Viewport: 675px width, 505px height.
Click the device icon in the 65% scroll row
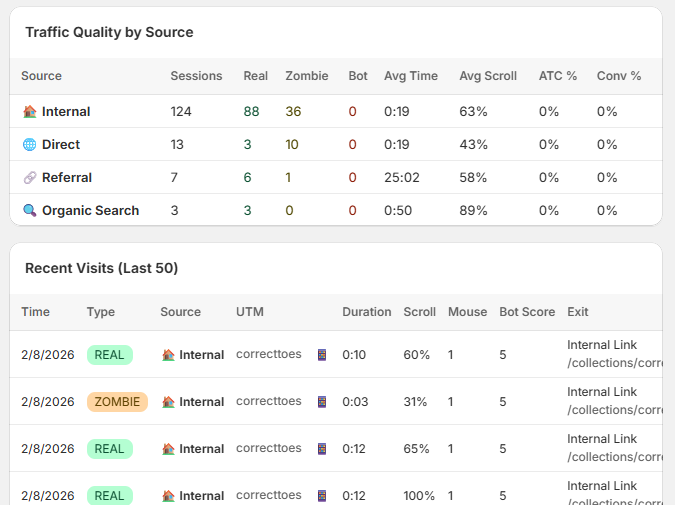(322, 449)
